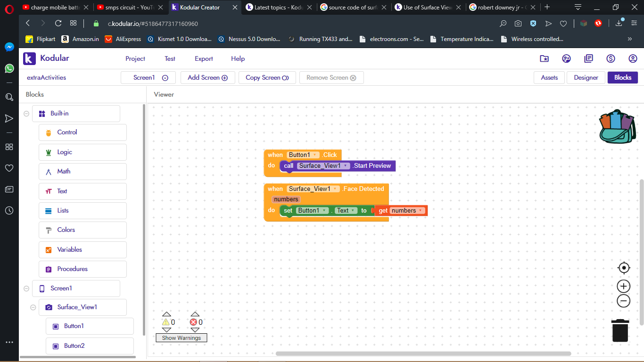Reload the page in Opera
This screenshot has height=362, width=644.
[x=58, y=23]
